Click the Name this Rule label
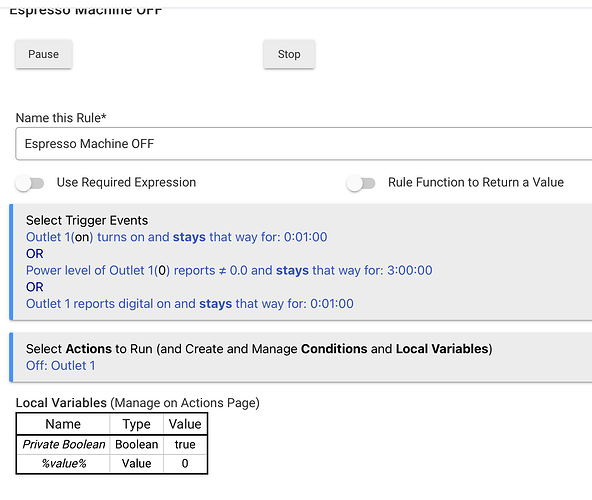Viewport: 592px width, 500px height. (61, 118)
